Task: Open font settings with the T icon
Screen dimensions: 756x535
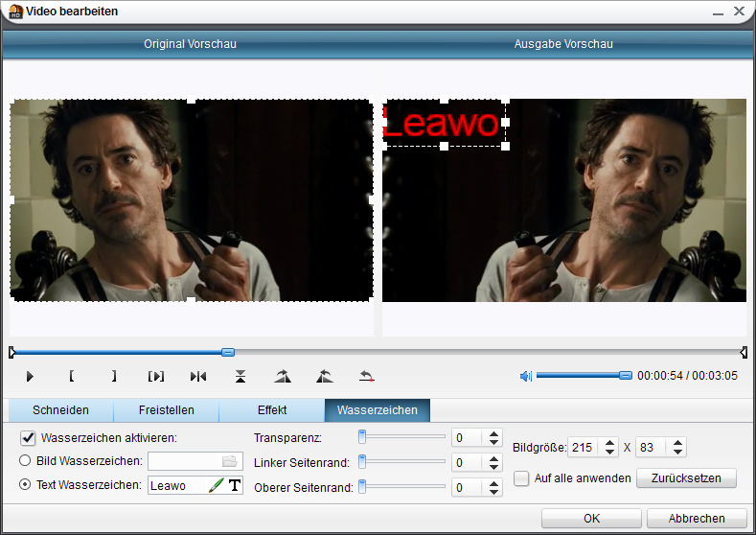Action: pos(235,486)
